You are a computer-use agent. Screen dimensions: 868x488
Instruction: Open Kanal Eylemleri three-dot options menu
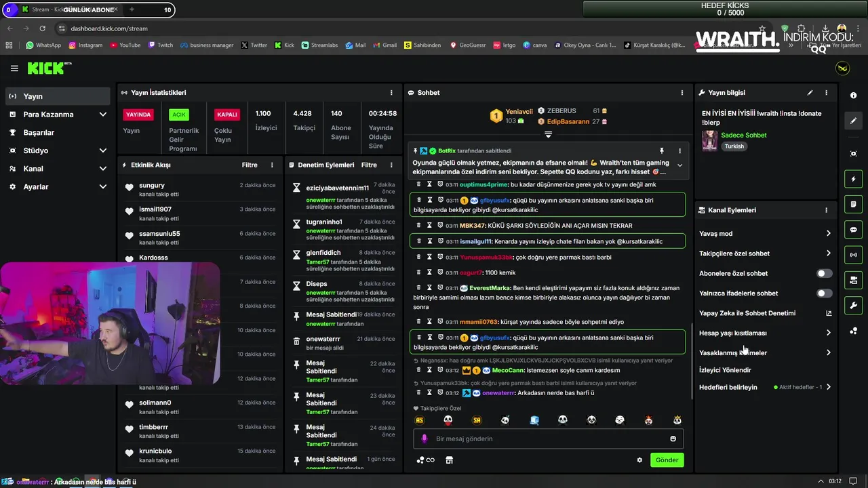coord(826,210)
